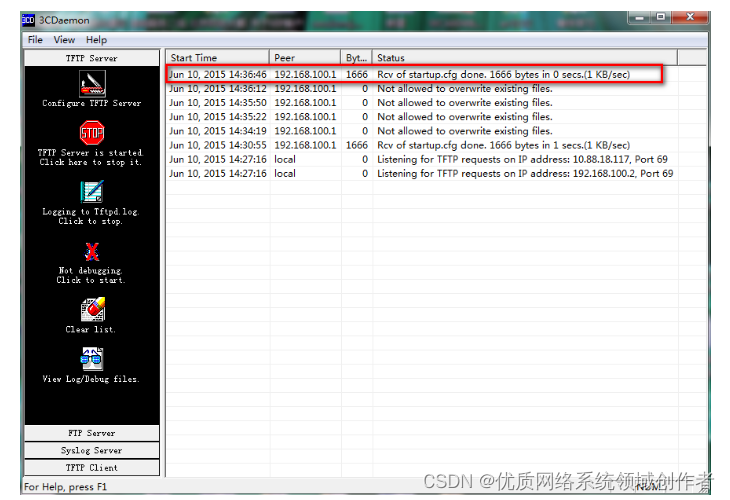Screen dimensions: 730x500
Task: Sort by the Byt... column header
Action: [357, 58]
